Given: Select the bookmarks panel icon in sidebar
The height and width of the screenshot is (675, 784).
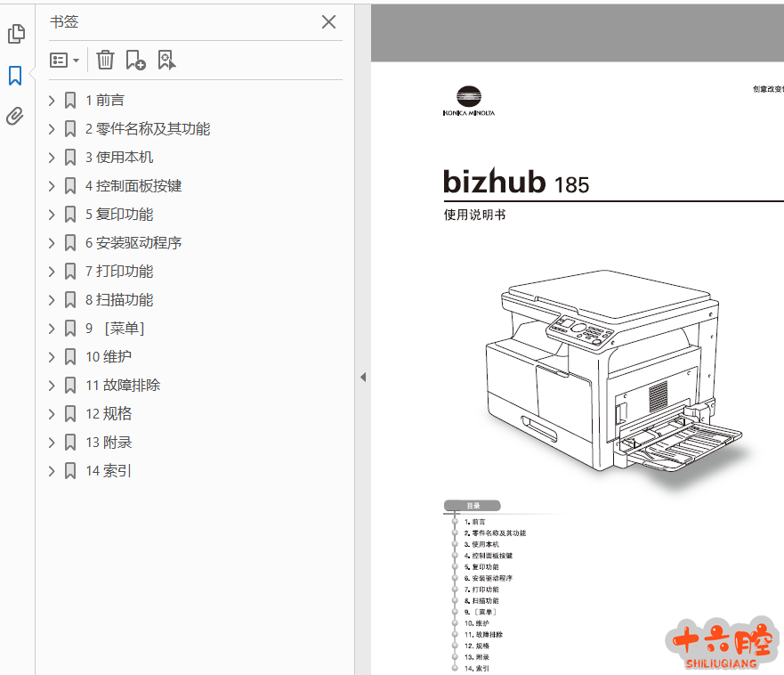Looking at the screenshot, I should pos(15,76).
